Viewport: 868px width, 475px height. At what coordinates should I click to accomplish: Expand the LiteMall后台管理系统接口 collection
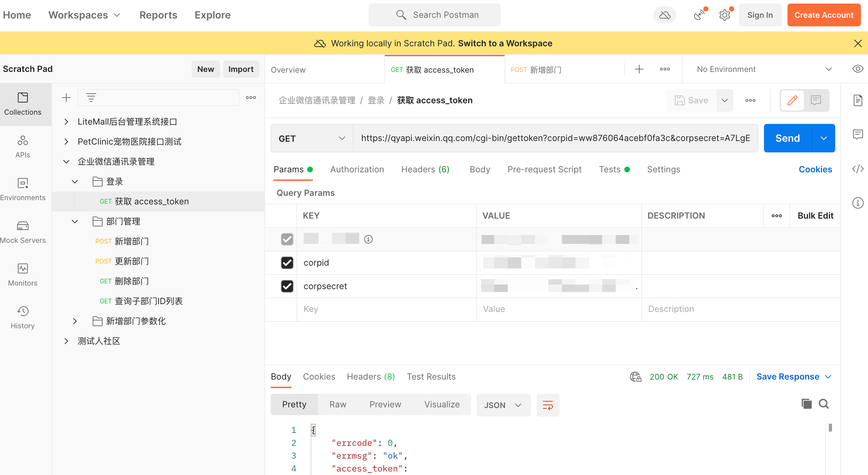tap(66, 122)
